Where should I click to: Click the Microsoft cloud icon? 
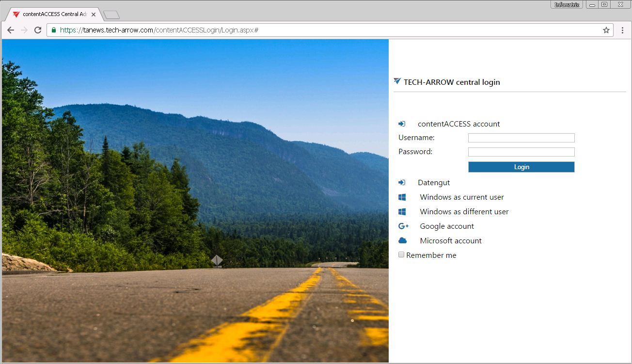pyautogui.click(x=402, y=241)
